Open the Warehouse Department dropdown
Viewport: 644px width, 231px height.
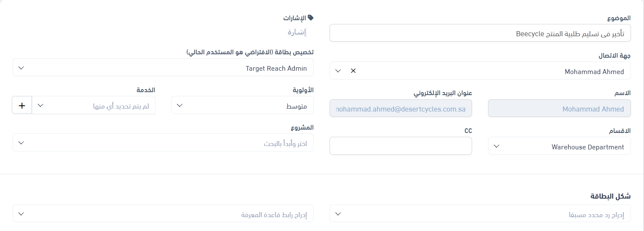coord(559,146)
